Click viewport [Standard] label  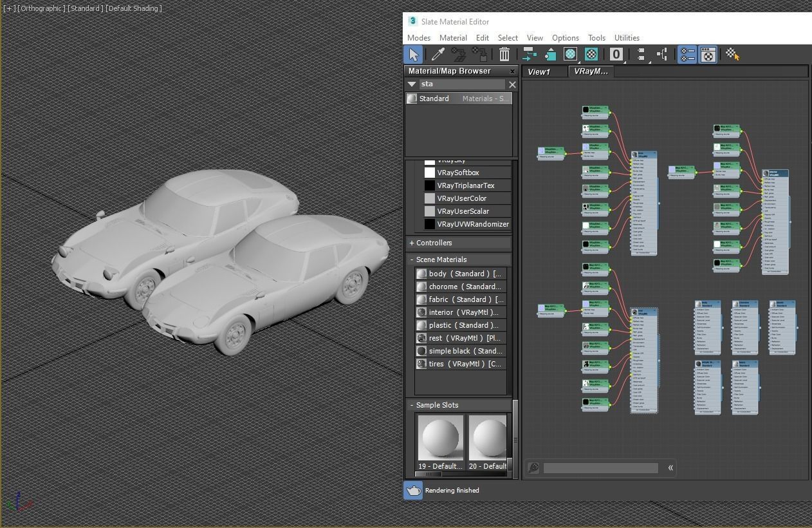point(85,8)
